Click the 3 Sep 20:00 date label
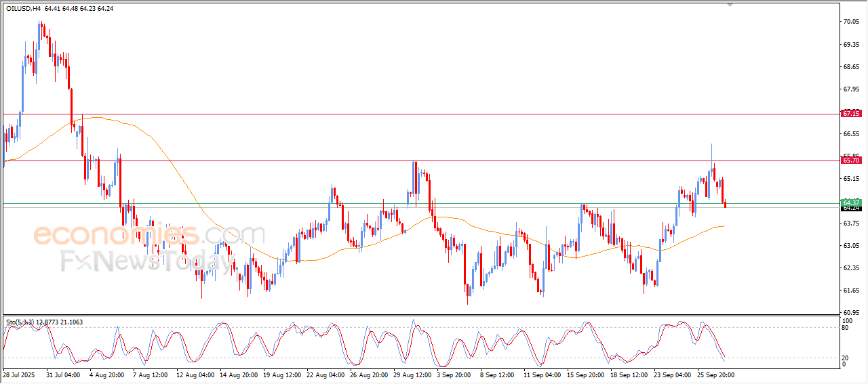Image resolution: width=868 pixels, height=384 pixels. (454, 375)
